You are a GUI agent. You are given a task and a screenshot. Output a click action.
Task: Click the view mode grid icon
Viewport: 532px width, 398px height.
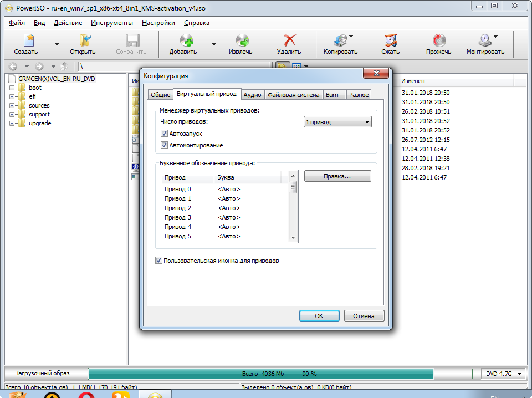pos(296,66)
